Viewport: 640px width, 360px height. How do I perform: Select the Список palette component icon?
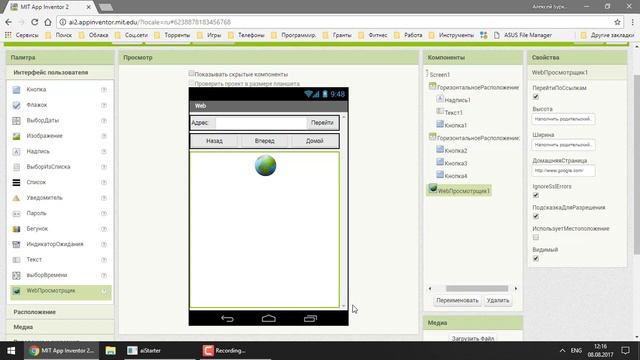click(16, 182)
